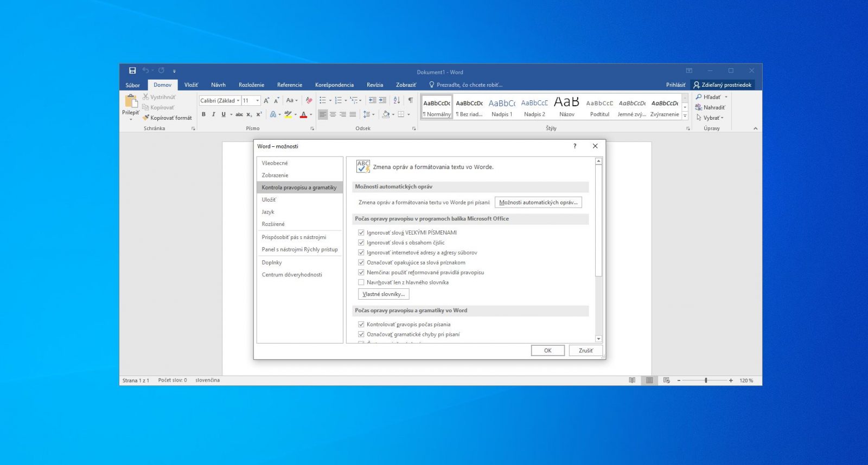Screen dimensions: 868x465
Task: Toggle the paragraph marks (¶) icon
Action: [x=411, y=100]
